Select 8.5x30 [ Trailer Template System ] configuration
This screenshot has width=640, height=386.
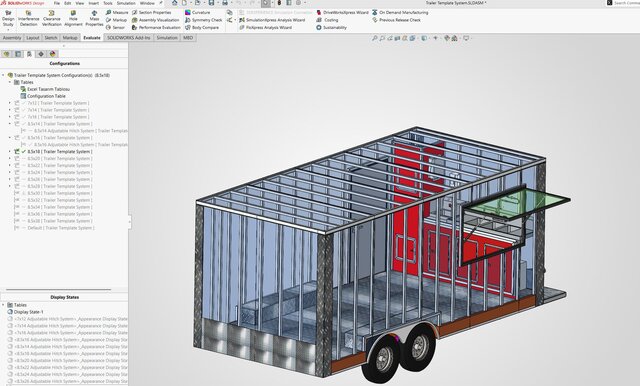pyautogui.click(x=53, y=193)
